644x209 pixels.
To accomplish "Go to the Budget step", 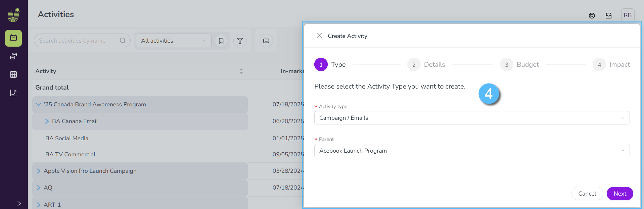I will 519,64.
